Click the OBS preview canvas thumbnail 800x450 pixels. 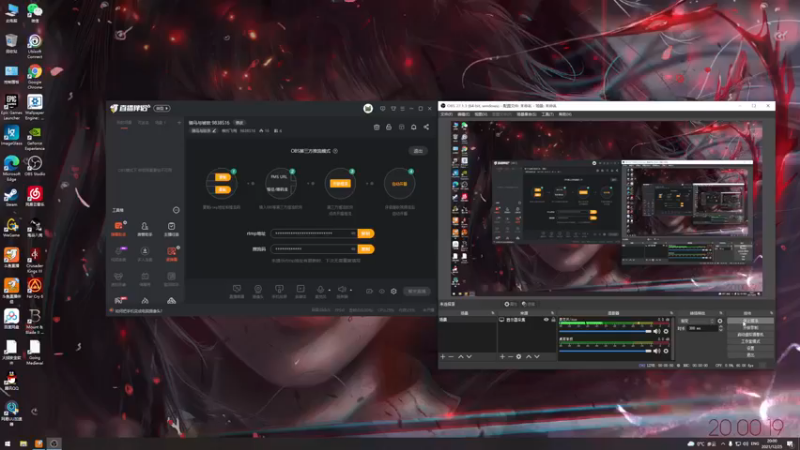[607, 208]
